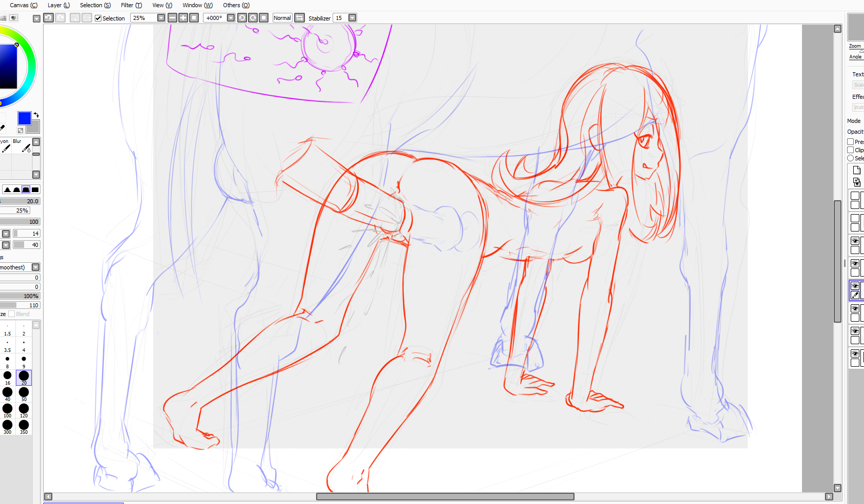Open the Filter menu
This screenshot has height=504, width=864.
tap(131, 5)
